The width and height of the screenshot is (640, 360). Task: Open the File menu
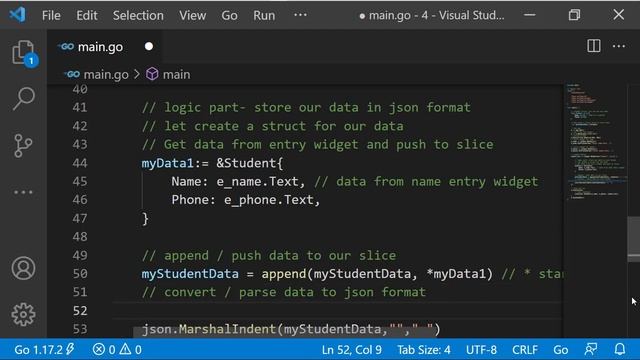tap(51, 16)
